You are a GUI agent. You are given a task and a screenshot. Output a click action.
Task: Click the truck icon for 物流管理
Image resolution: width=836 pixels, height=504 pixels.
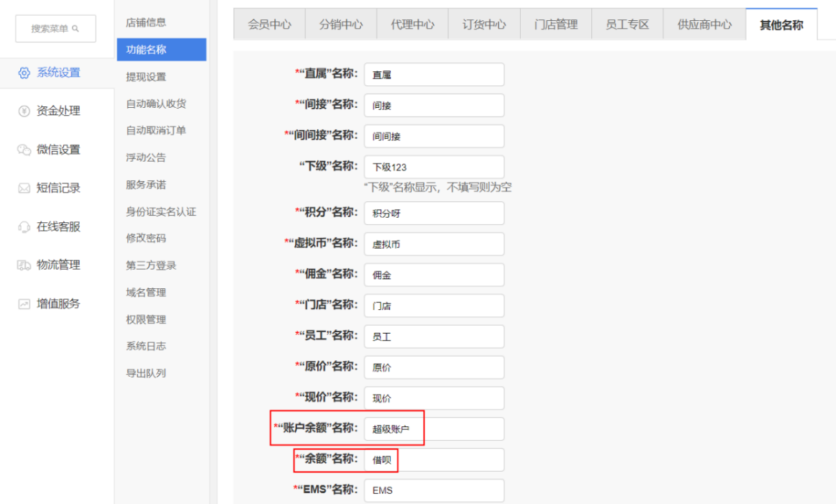pos(24,265)
